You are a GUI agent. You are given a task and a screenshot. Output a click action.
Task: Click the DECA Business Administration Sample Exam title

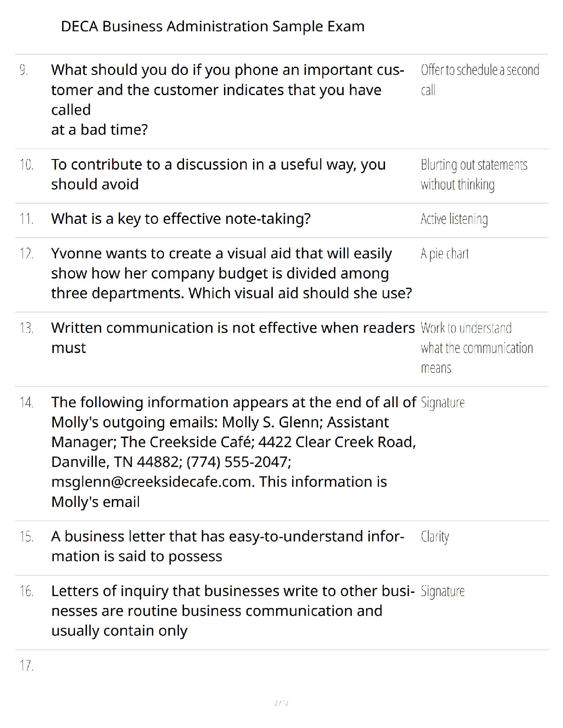[213, 26]
